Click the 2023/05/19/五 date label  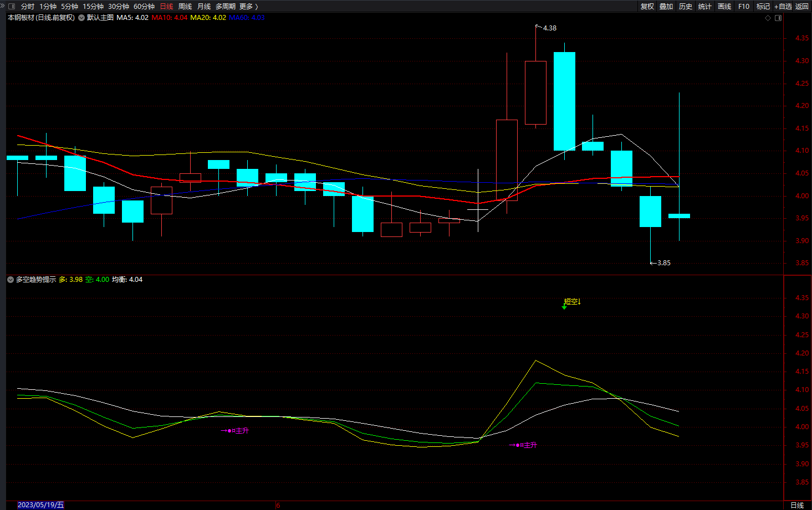tap(40, 505)
